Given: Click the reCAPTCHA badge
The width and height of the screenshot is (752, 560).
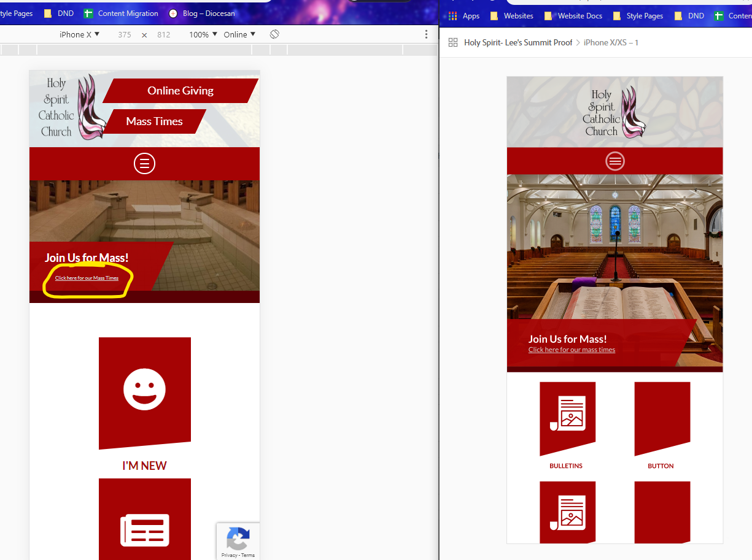Looking at the screenshot, I should pos(238,540).
